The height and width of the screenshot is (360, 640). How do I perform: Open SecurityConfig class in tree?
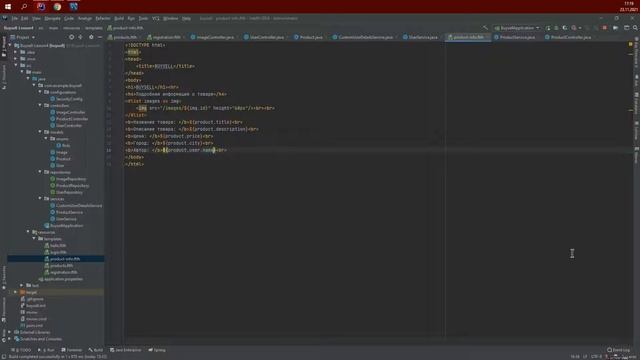[66, 99]
